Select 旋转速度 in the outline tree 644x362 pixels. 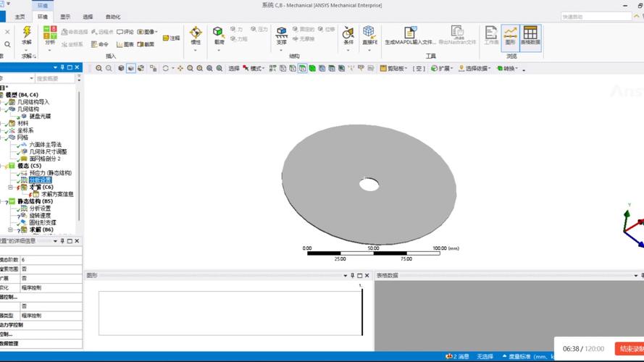click(39, 216)
